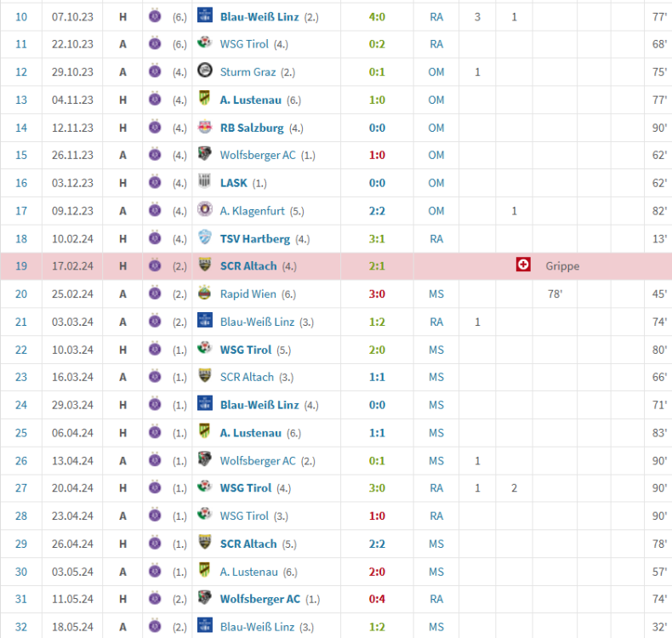Click the A. Klagenfurt round crest
Image resolution: width=672 pixels, height=638 pixels.
tap(204, 210)
